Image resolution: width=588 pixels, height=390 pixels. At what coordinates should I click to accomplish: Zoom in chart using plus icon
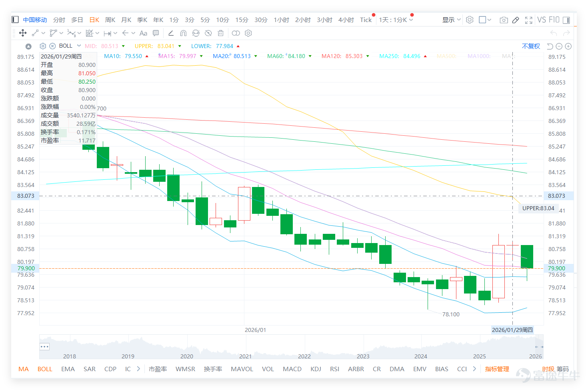(x=568, y=46)
